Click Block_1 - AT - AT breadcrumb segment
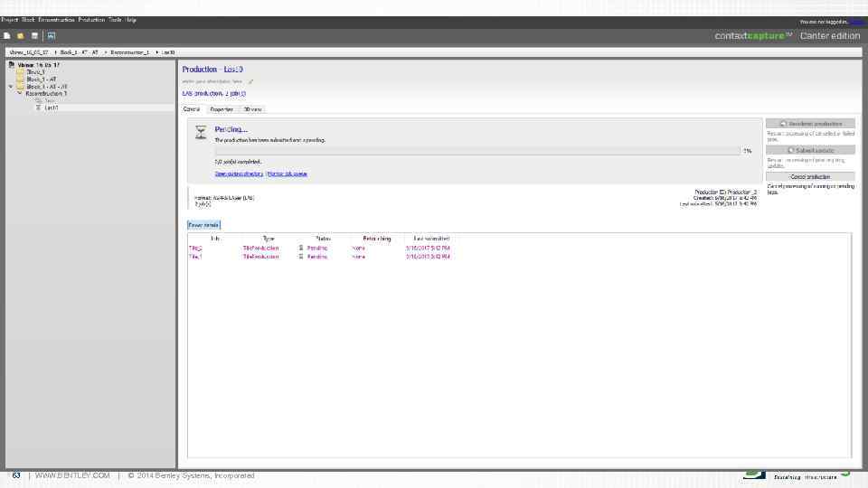 pyautogui.click(x=80, y=52)
